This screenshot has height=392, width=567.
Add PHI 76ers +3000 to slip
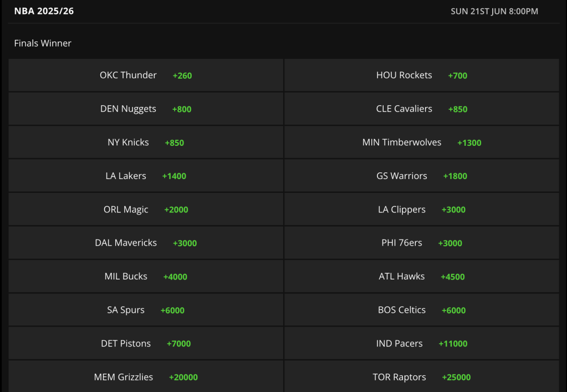[422, 243]
